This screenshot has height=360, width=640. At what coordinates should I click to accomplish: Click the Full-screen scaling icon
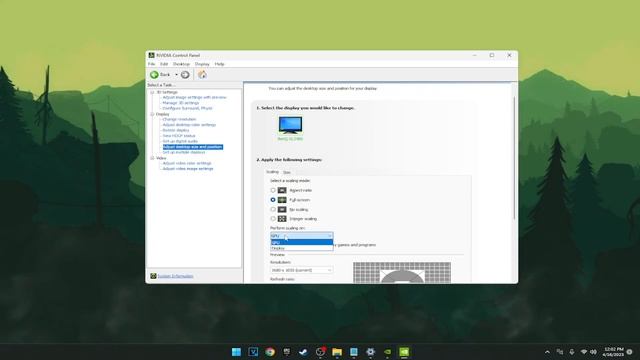[x=282, y=200]
